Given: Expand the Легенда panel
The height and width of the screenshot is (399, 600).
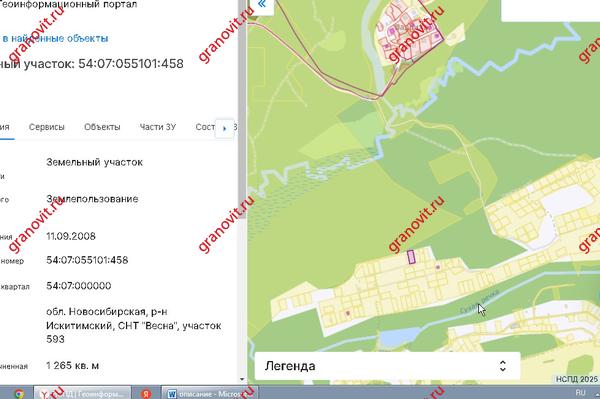Looking at the screenshot, I should (387, 366).
